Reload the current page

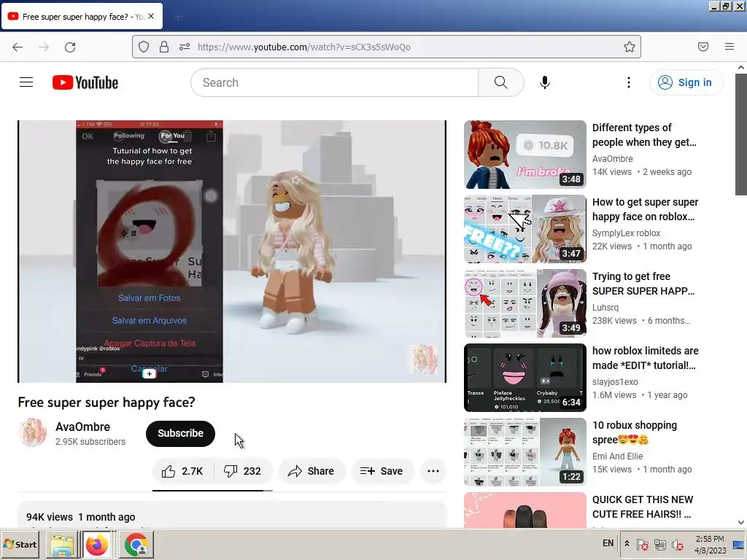coord(70,47)
